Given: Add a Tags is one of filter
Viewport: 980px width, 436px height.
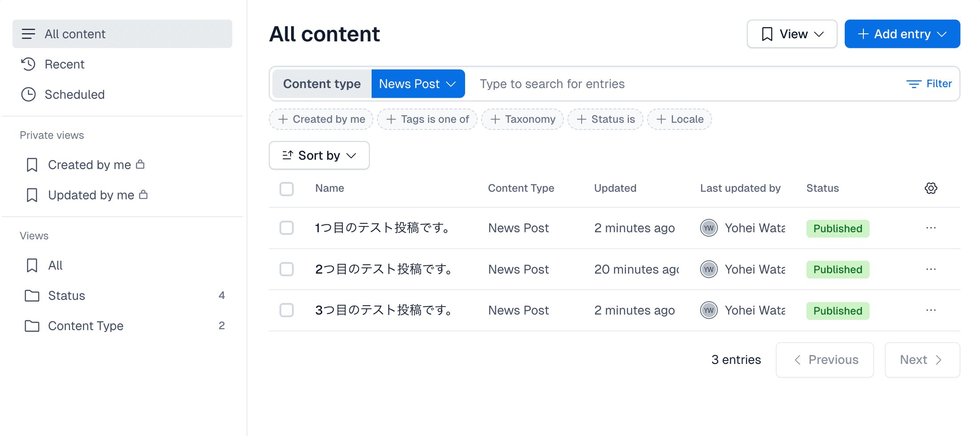Looking at the screenshot, I should coord(426,119).
